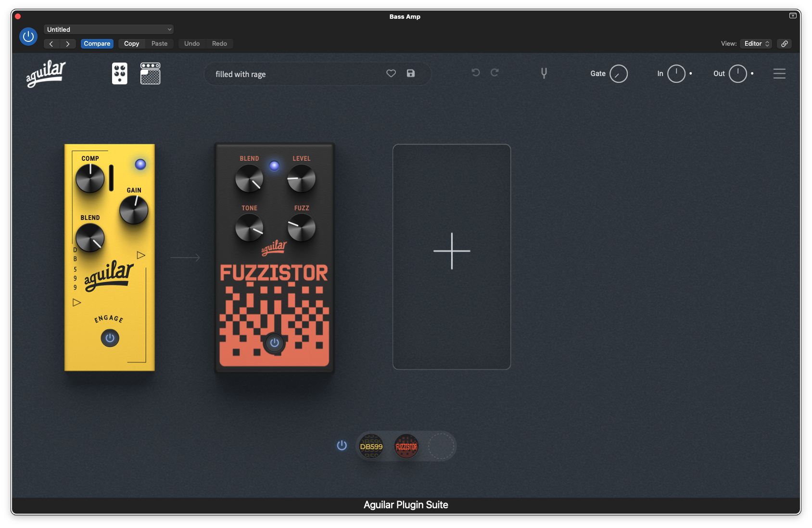
Task: Adjust the Fuzzistor Level knob
Action: 302,179
